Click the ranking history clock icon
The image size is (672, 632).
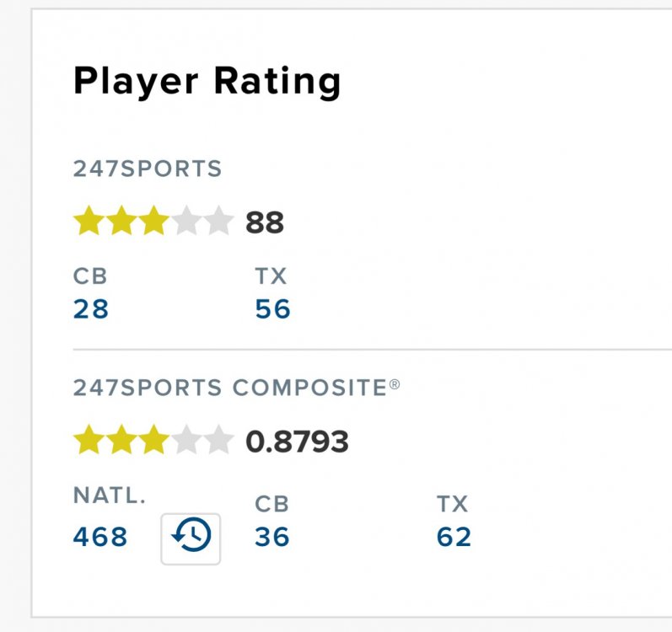click(x=191, y=538)
